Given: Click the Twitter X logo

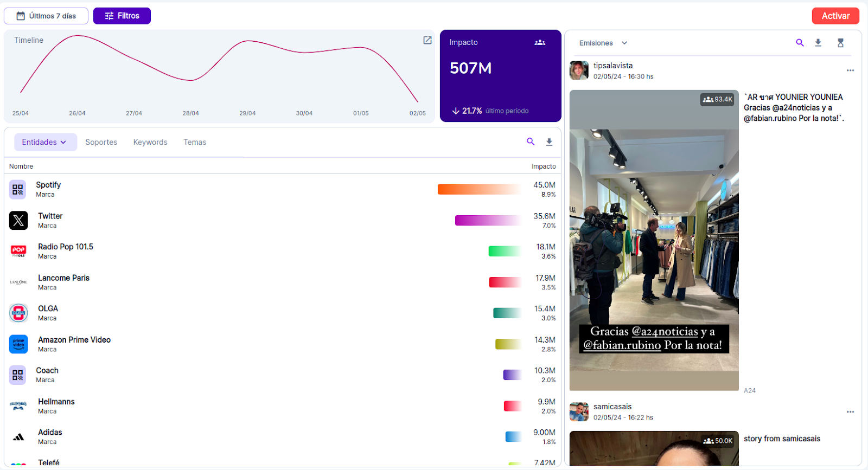Looking at the screenshot, I should click(x=18, y=220).
